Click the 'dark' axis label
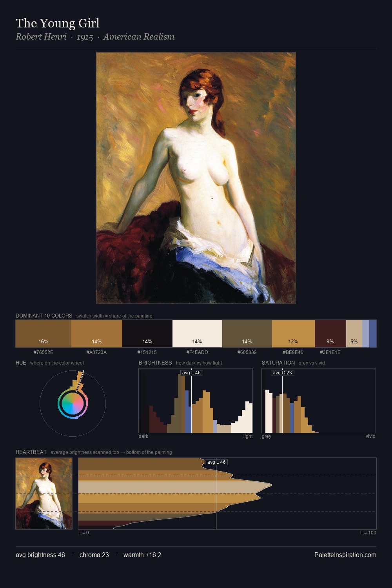The image size is (392, 588). 143,436
